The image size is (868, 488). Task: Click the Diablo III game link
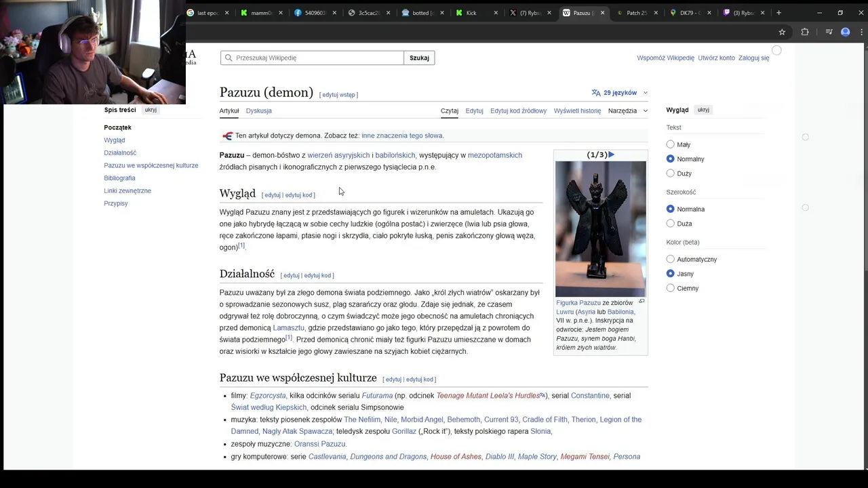click(500, 457)
